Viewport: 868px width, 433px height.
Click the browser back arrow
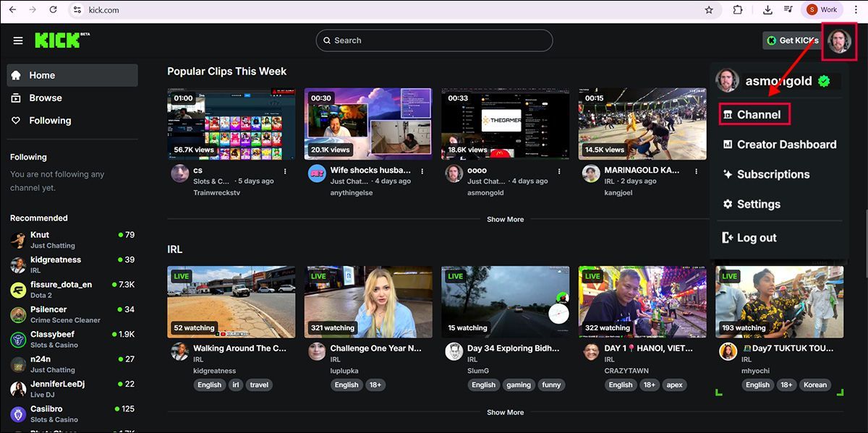(12, 10)
